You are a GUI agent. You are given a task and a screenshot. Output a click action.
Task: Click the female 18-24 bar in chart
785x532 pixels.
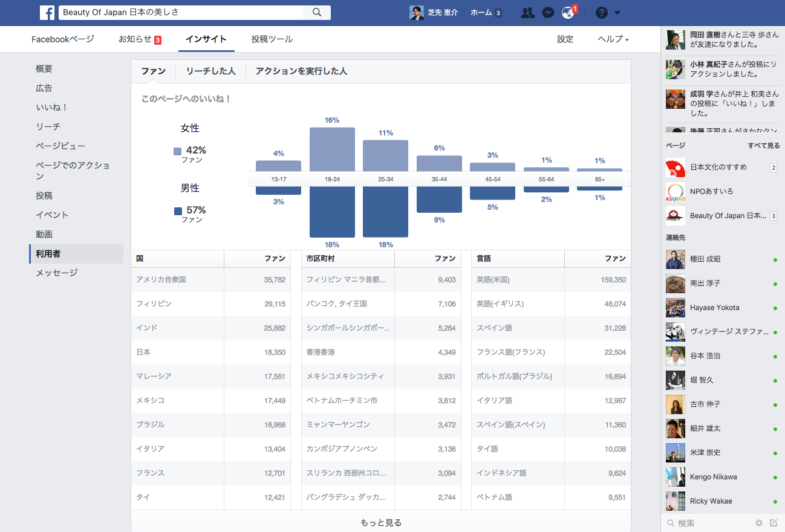click(332, 149)
